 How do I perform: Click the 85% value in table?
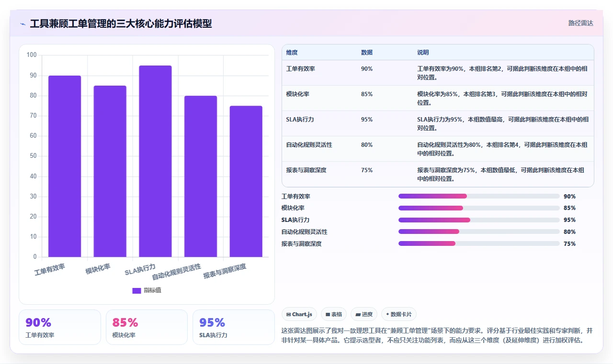(367, 94)
